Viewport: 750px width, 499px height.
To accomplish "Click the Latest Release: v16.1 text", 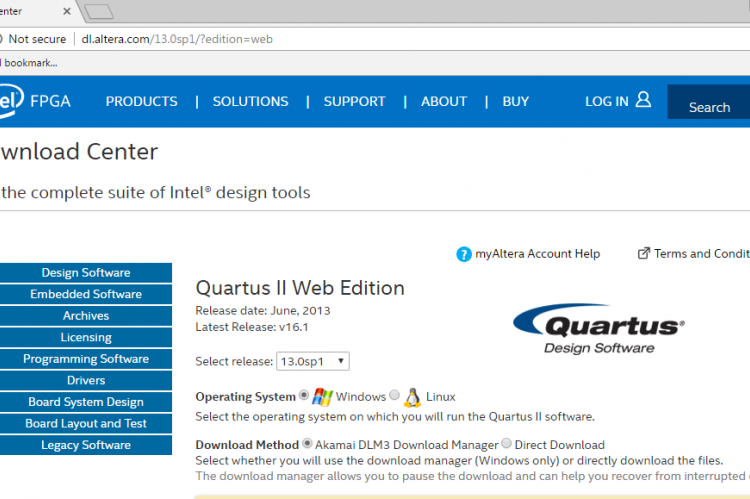I will tap(252, 327).
